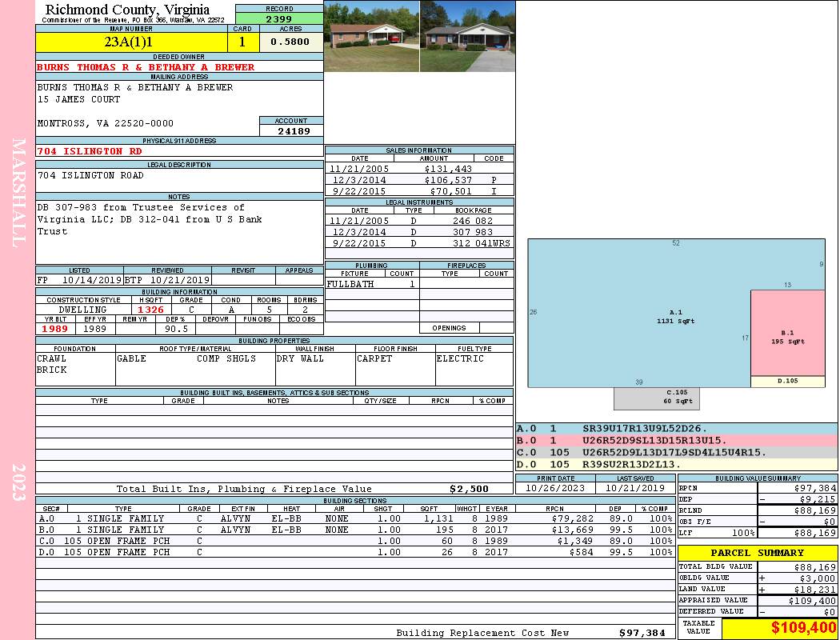
Task: Click gray porch section C.105 in sketch
Action: coord(656,398)
